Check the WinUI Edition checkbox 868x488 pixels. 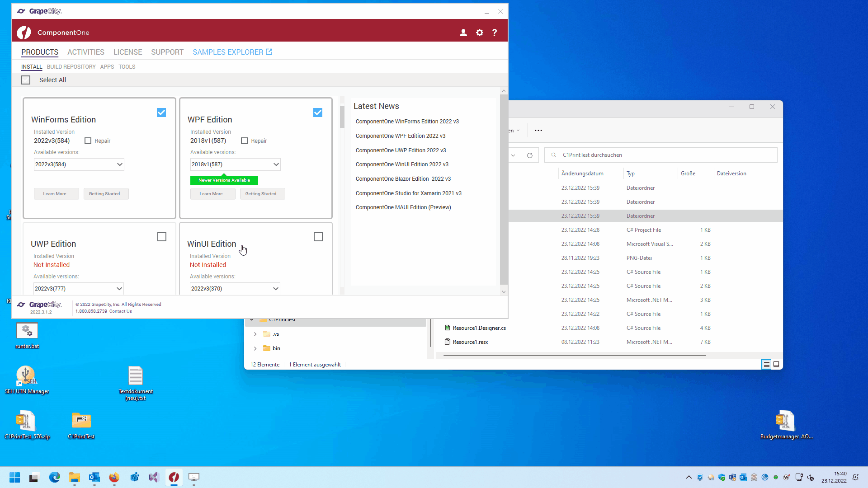318,237
